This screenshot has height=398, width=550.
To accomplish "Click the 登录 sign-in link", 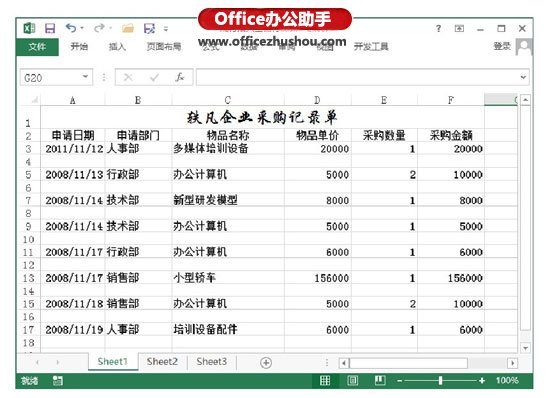I will (502, 46).
